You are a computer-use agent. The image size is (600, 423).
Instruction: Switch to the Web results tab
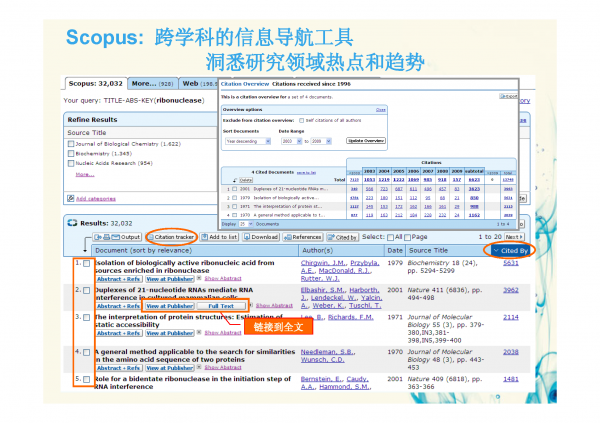(198, 83)
